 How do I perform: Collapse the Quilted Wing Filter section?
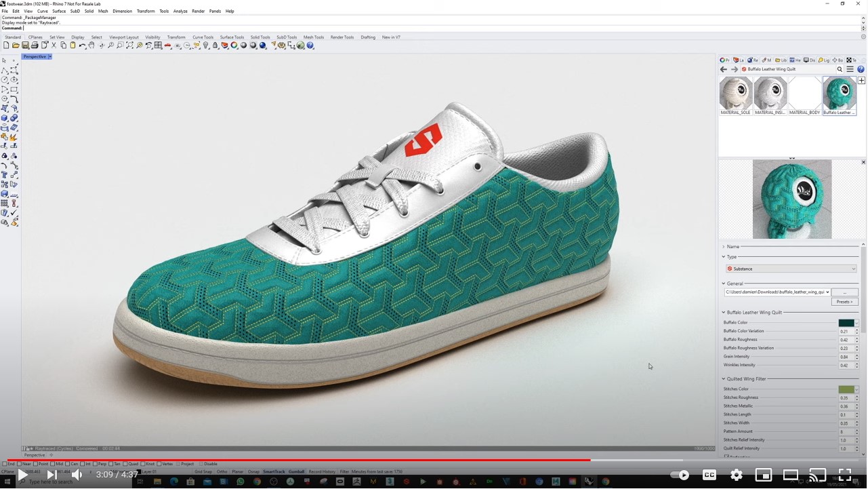[724, 379]
